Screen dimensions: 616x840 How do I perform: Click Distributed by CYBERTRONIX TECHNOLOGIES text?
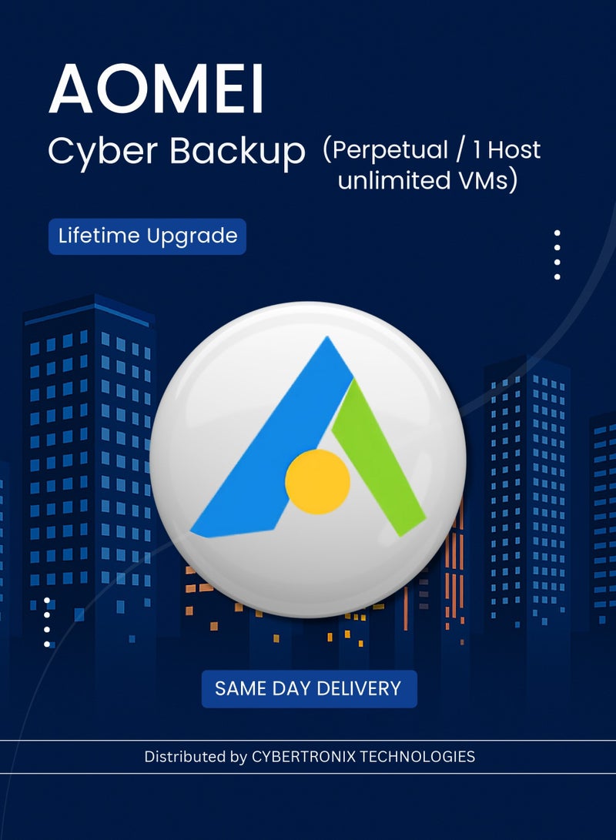pyautogui.click(x=310, y=756)
